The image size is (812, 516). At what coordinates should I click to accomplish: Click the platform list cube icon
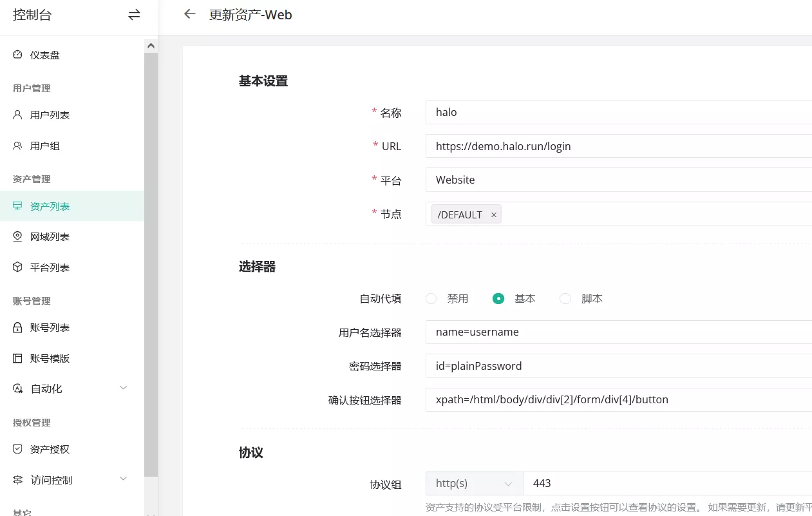click(17, 267)
